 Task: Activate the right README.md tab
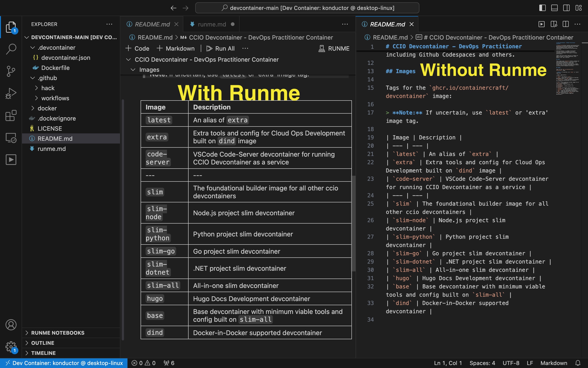click(x=387, y=24)
